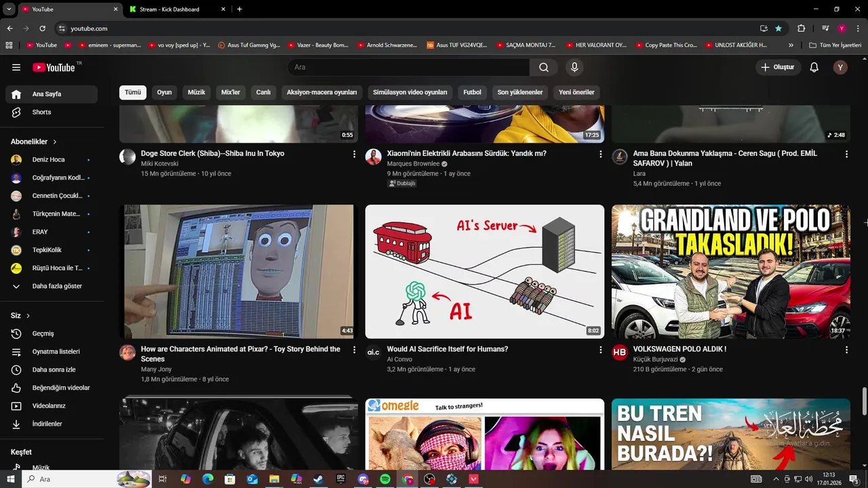This screenshot has height=488, width=868.
Task: Select the Oyun filter chip
Action: pos(165,92)
